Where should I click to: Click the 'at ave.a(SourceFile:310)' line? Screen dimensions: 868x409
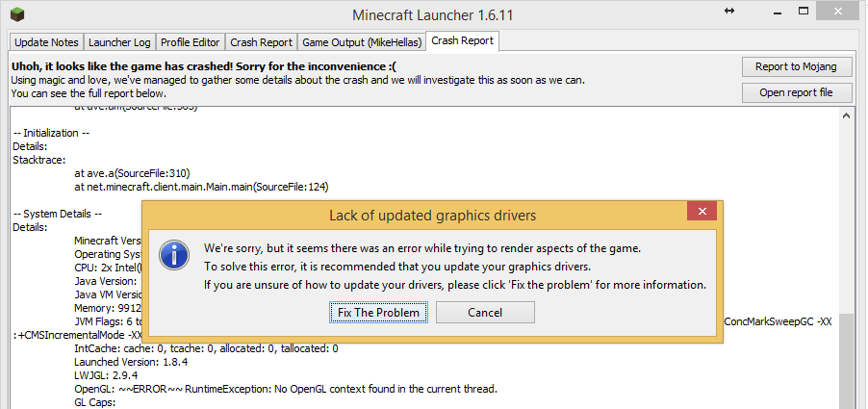click(132, 174)
